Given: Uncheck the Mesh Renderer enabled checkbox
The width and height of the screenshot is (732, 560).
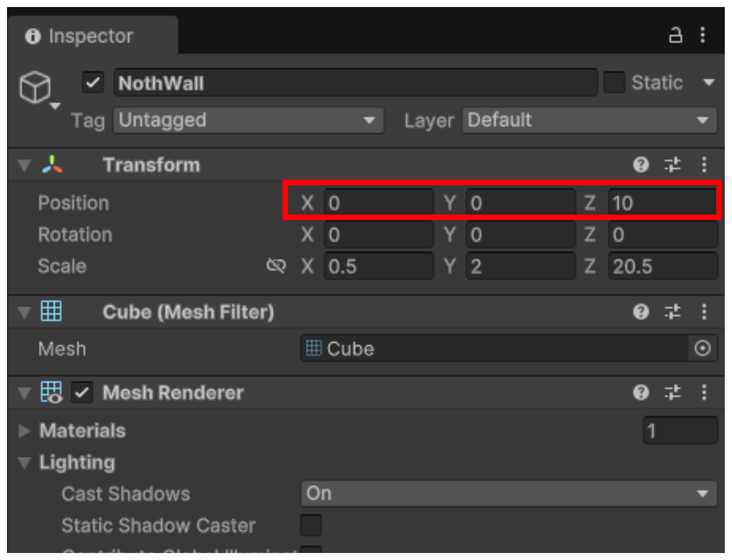Looking at the screenshot, I should coord(82,392).
